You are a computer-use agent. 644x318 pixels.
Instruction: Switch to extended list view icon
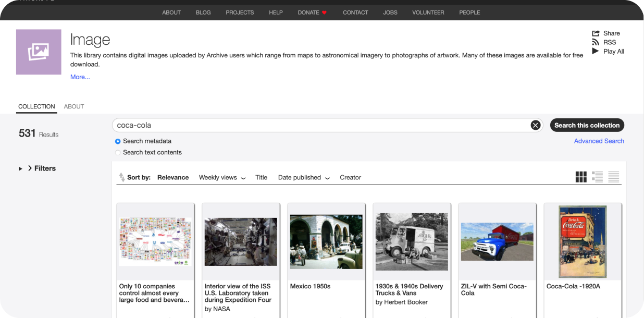click(598, 177)
